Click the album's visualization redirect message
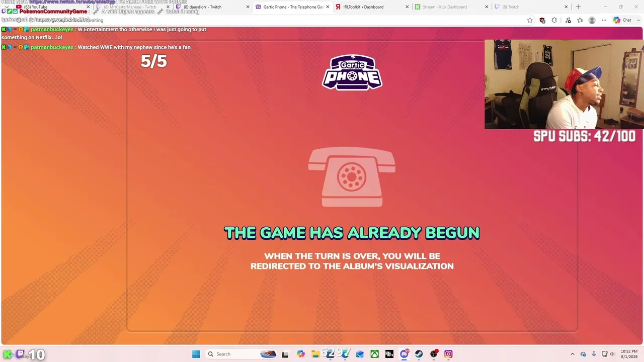The height and width of the screenshot is (362, 644). tap(352, 261)
